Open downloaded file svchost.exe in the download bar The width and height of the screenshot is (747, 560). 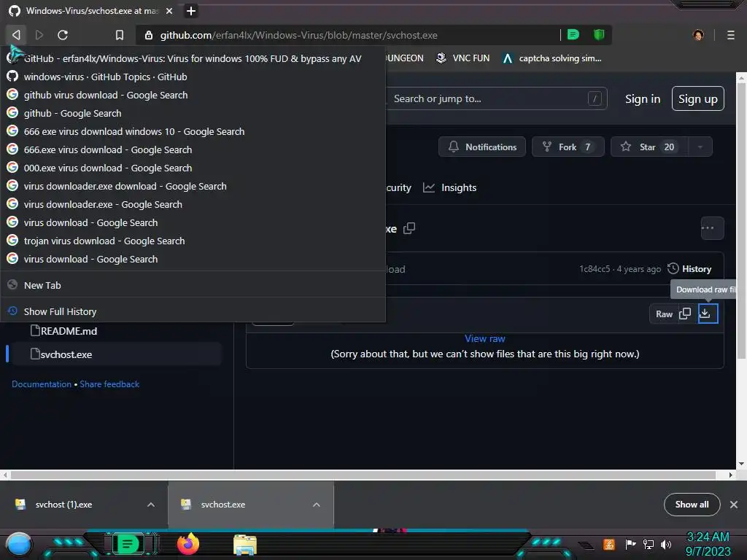coord(223,505)
